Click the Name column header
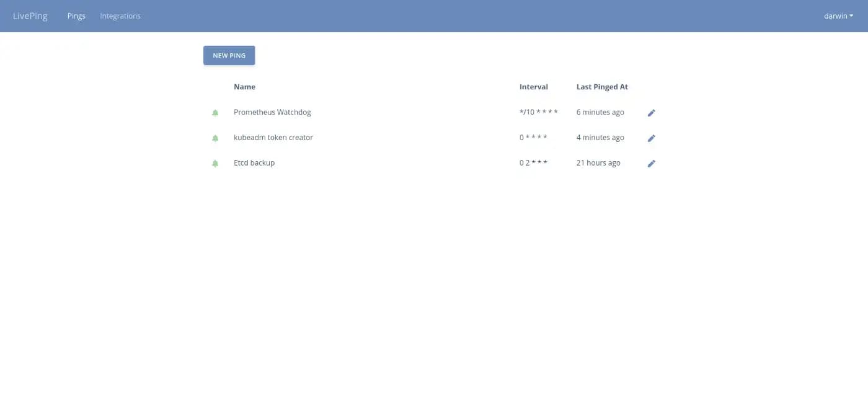This screenshot has height=411, width=868. point(244,87)
